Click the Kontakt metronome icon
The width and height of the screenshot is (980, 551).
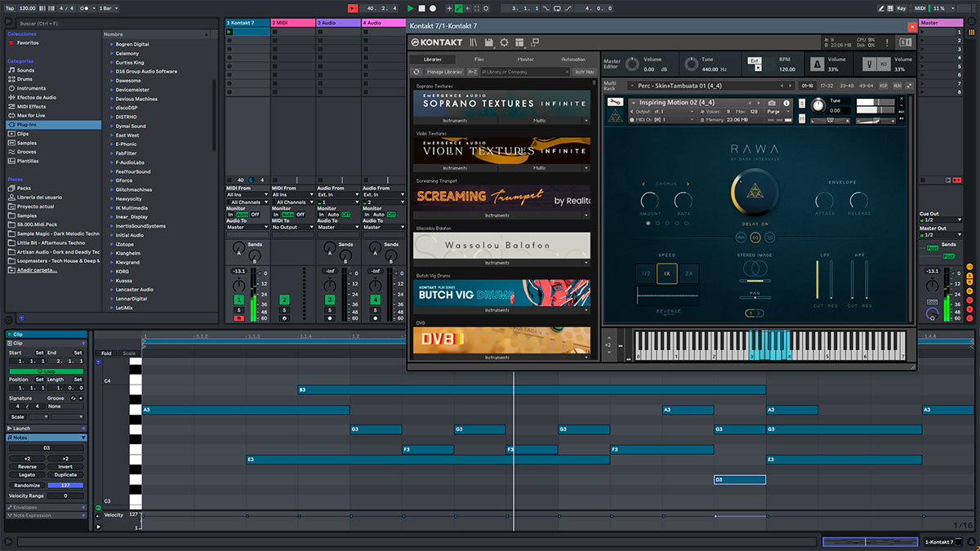coord(817,64)
